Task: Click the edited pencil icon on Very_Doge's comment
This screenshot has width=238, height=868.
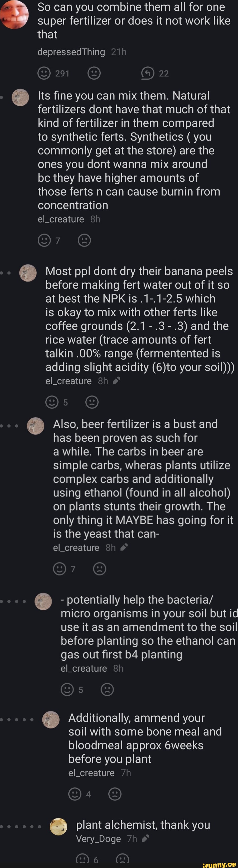Action: [145, 839]
